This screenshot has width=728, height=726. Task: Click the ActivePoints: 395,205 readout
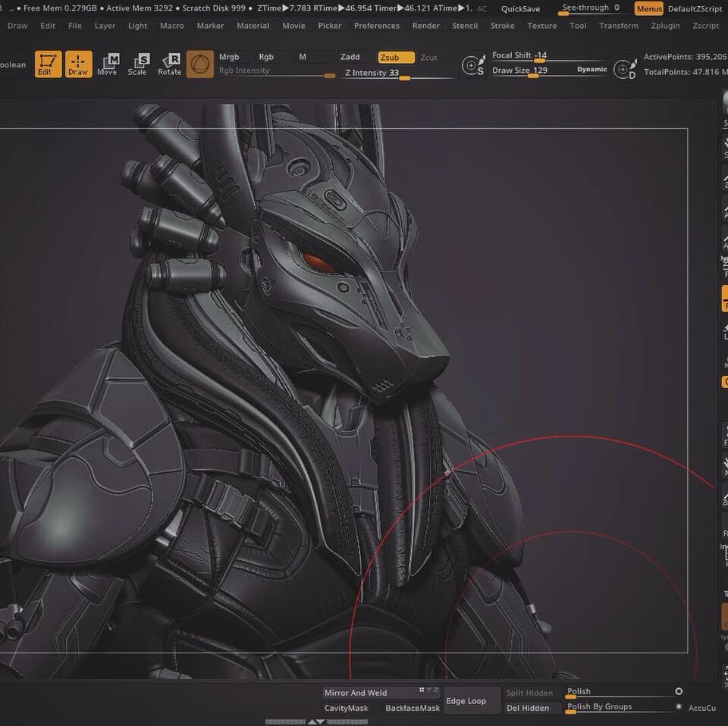click(x=685, y=57)
